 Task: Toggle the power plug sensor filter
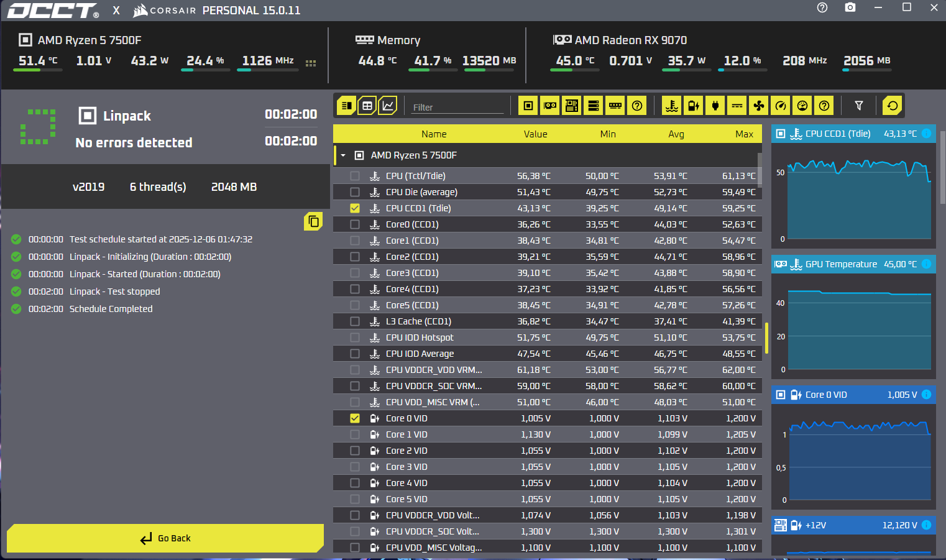[715, 106]
